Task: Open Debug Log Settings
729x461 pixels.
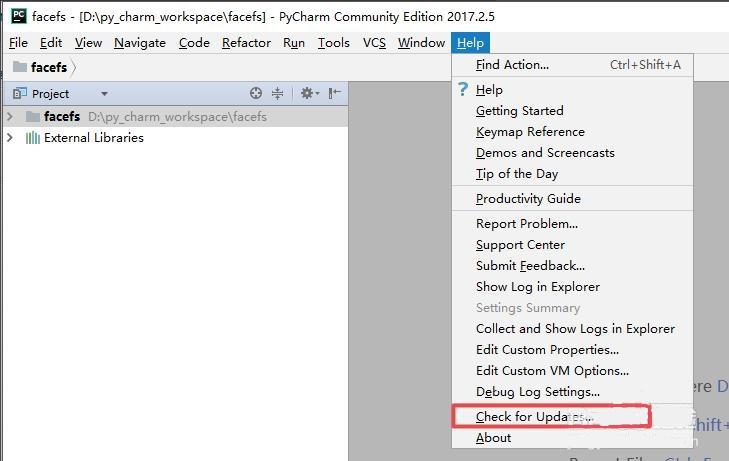Action: (x=572, y=392)
